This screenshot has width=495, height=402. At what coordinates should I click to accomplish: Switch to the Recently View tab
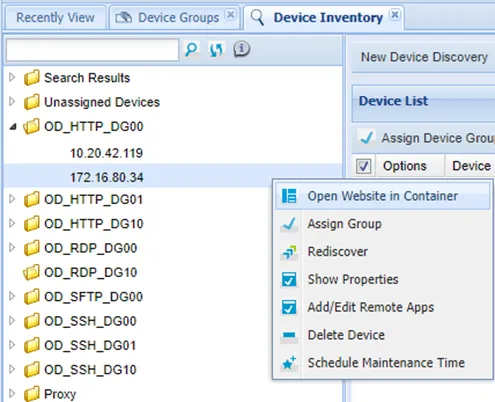(x=55, y=18)
